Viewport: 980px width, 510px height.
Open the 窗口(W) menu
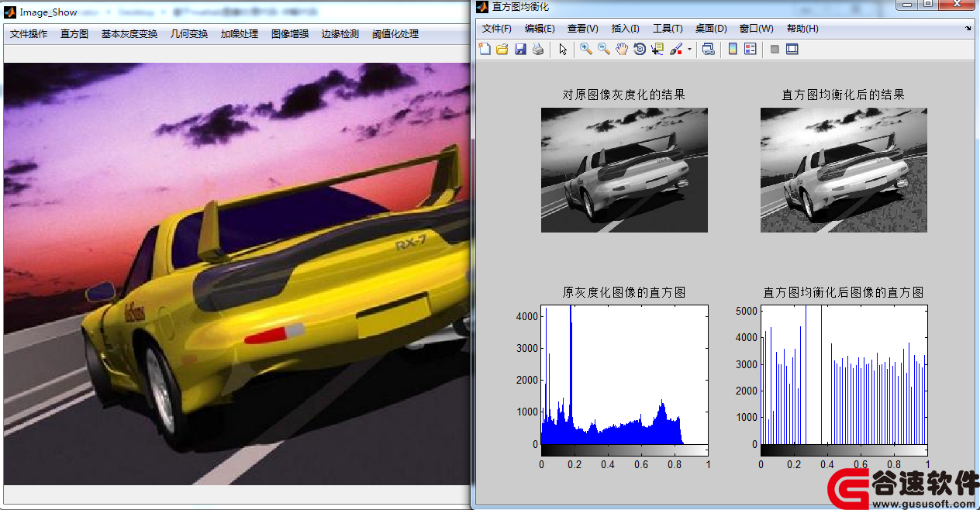tap(756, 29)
